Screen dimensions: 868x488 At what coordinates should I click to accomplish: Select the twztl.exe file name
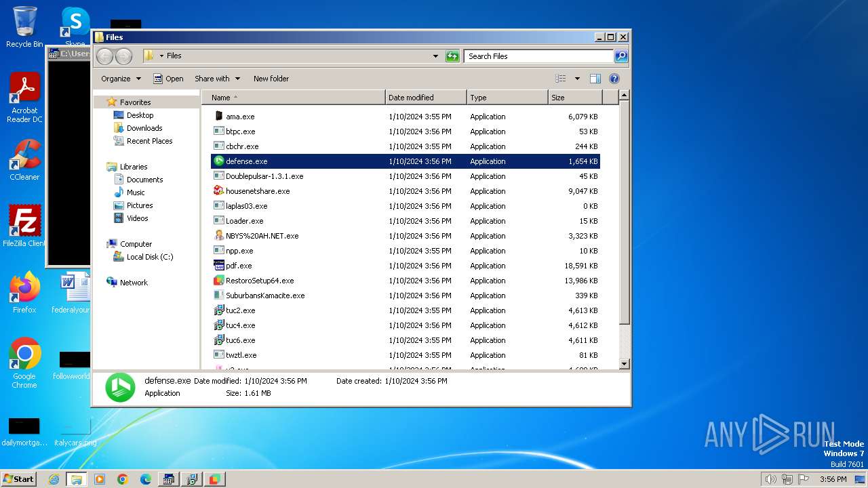(x=241, y=355)
